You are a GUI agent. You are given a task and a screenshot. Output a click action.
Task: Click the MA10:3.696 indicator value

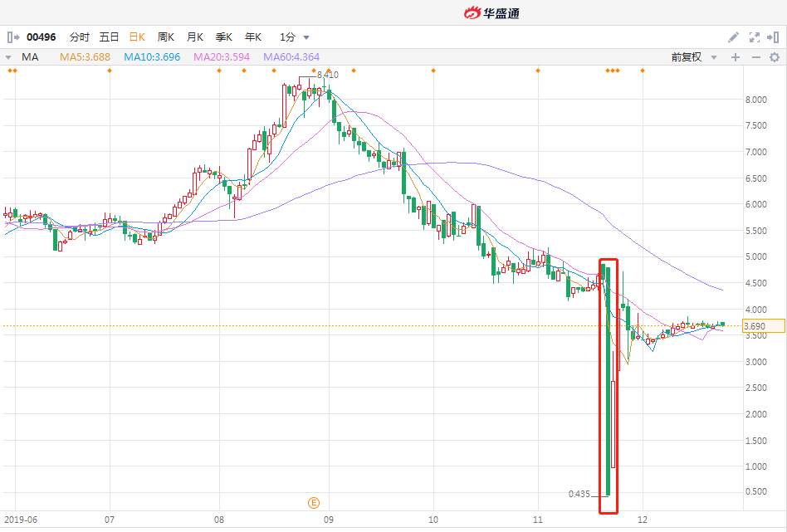(152, 57)
